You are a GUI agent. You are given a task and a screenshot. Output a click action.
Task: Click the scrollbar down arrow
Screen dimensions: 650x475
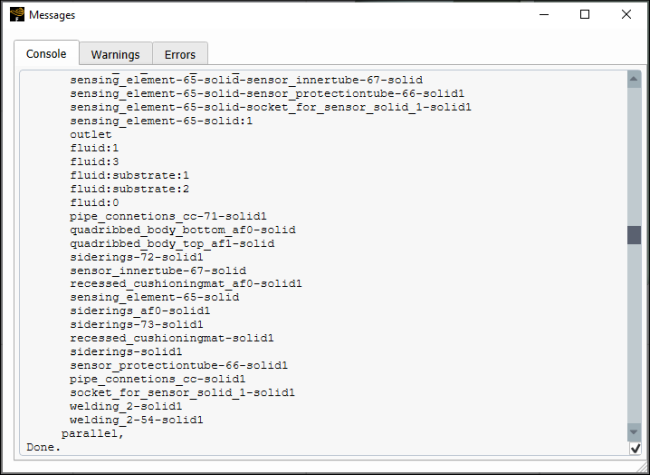tap(634, 432)
